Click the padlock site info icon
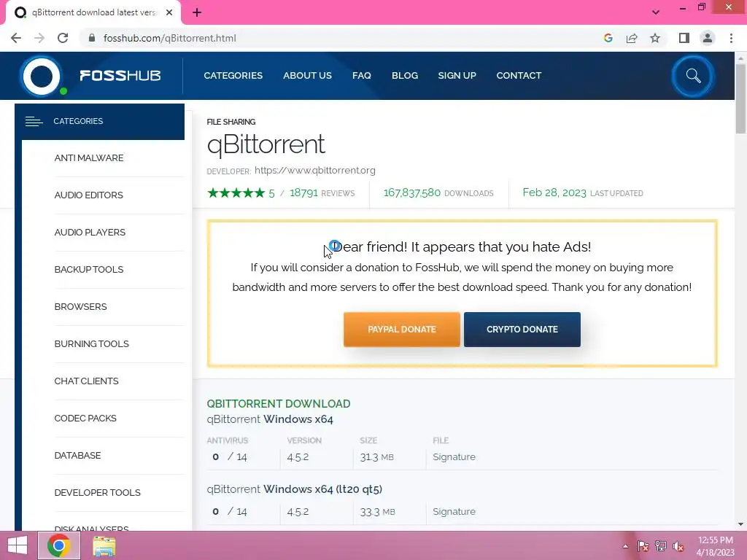This screenshot has width=747, height=560. (x=92, y=38)
